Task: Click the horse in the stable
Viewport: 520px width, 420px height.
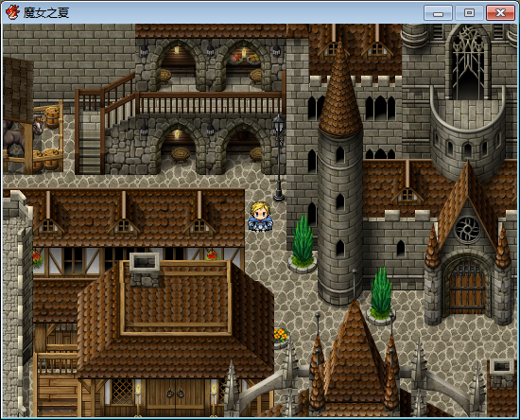Action: (22, 135)
